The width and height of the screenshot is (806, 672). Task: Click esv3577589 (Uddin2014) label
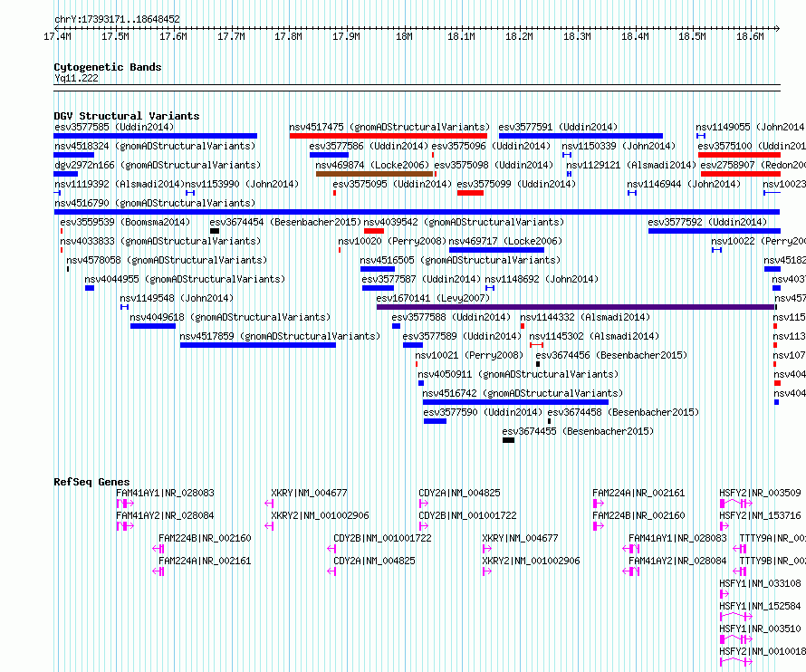tap(462, 336)
